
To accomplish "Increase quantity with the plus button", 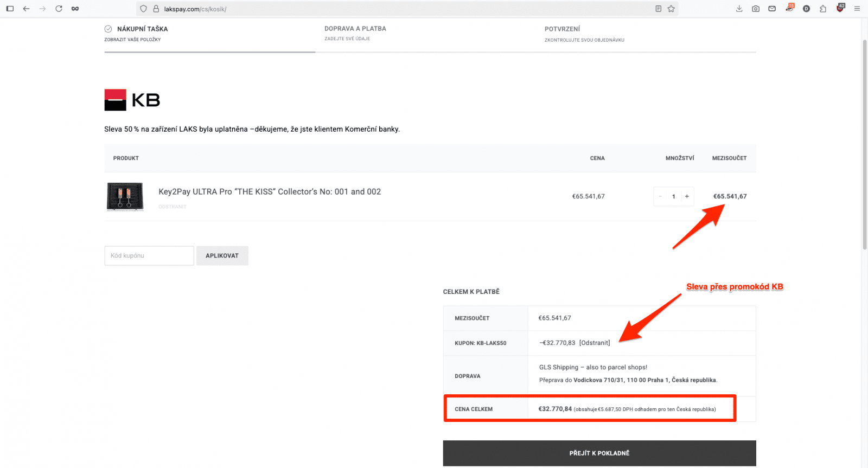I will click(x=687, y=196).
